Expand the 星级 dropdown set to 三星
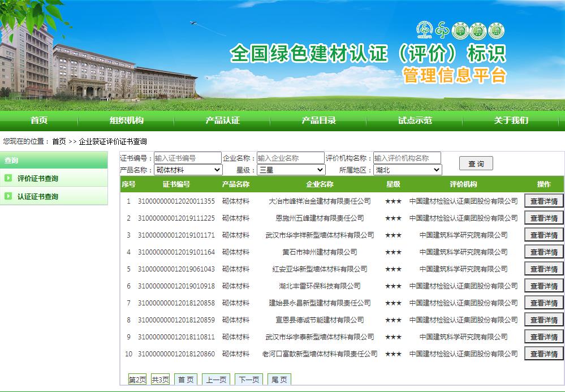The image size is (565, 392). [x=291, y=170]
